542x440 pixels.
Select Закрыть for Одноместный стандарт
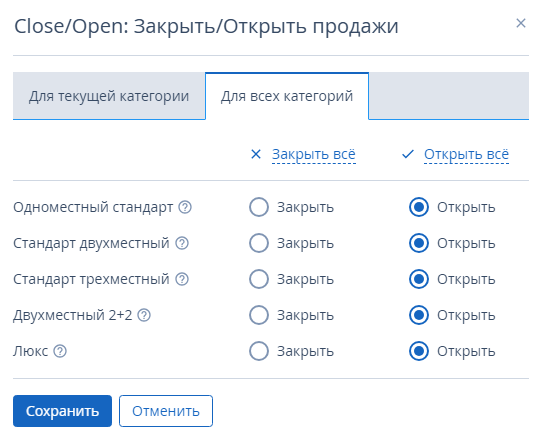[259, 207]
